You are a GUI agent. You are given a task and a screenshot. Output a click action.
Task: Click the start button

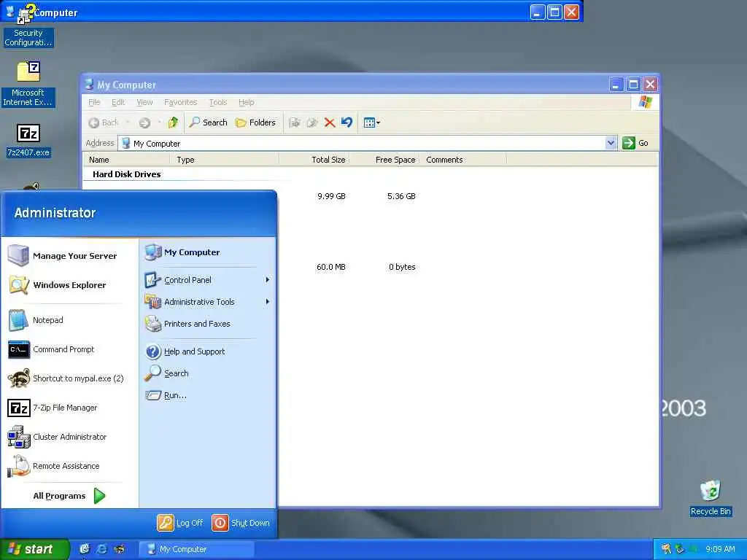click(x=34, y=549)
